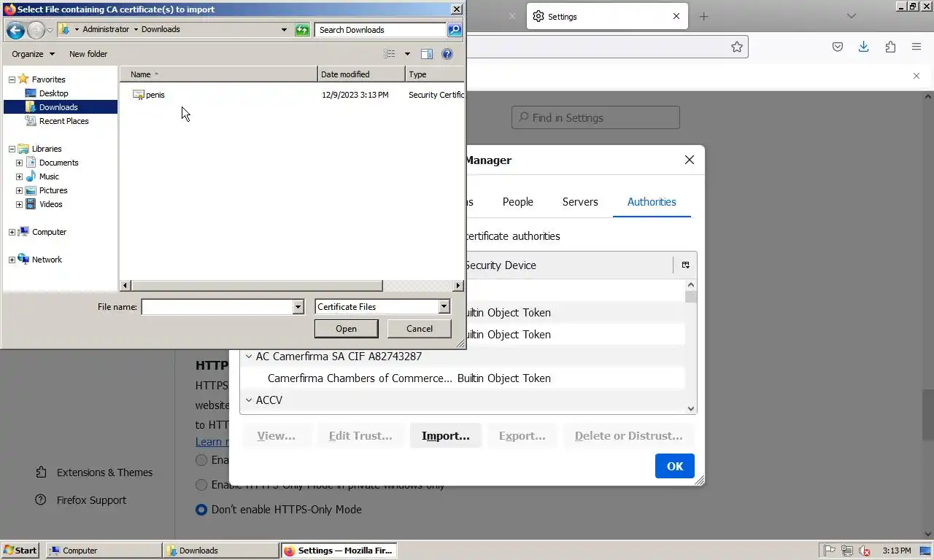
Task: Click volume muted tray icon
Action: click(x=865, y=551)
